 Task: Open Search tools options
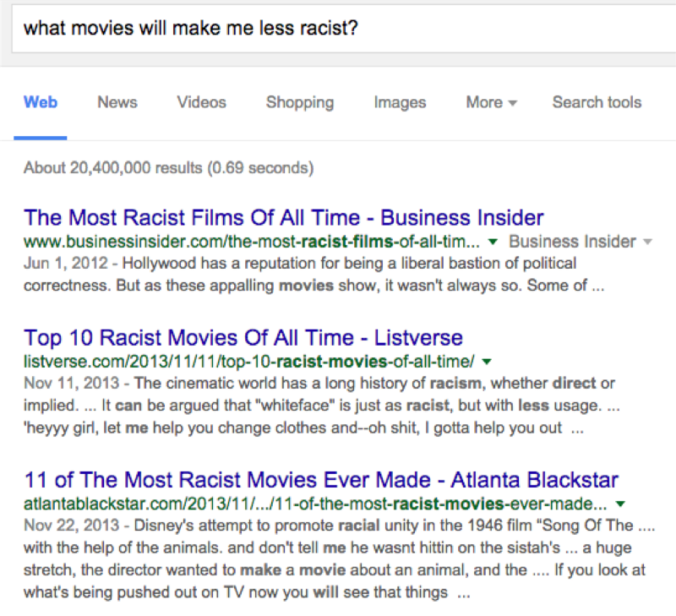tap(597, 102)
